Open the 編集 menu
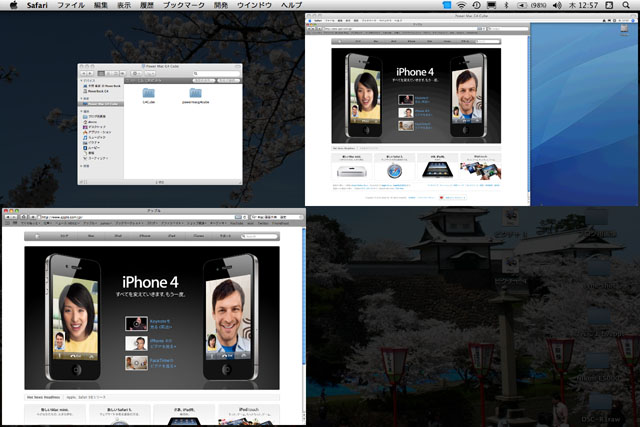The image size is (640, 427). click(101, 5)
